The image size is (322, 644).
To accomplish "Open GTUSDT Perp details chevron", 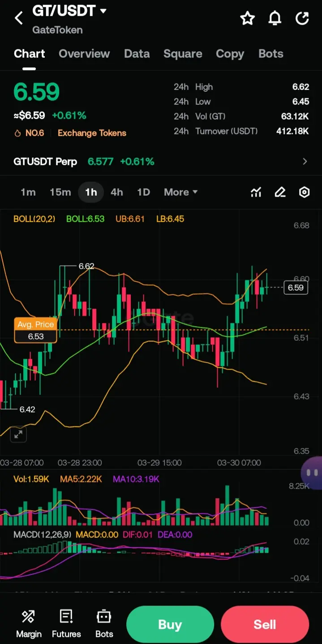I will 305,161.
